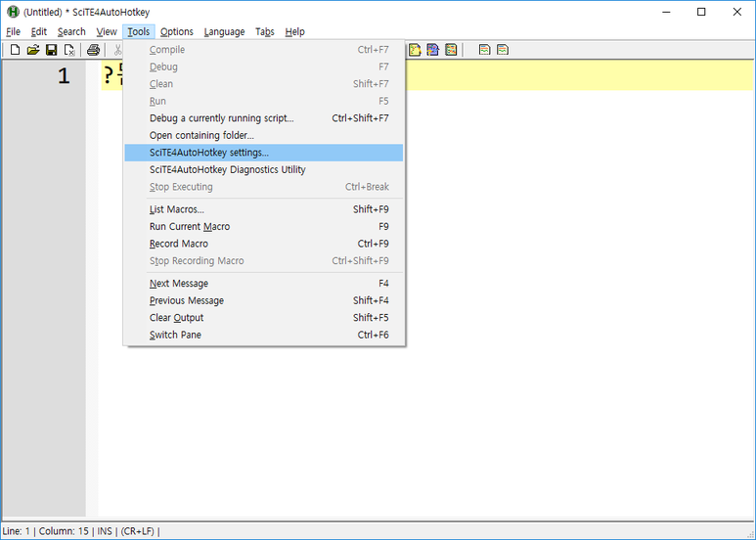Choose the Debug F7 menu entry
Screen dimensions: 756x540
(264, 67)
